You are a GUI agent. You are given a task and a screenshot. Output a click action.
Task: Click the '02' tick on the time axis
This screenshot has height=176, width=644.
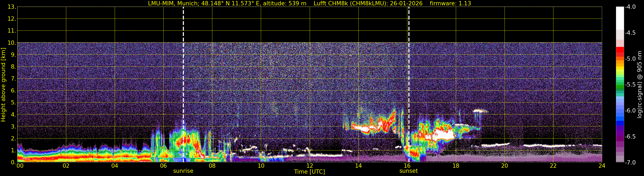click(x=66, y=166)
